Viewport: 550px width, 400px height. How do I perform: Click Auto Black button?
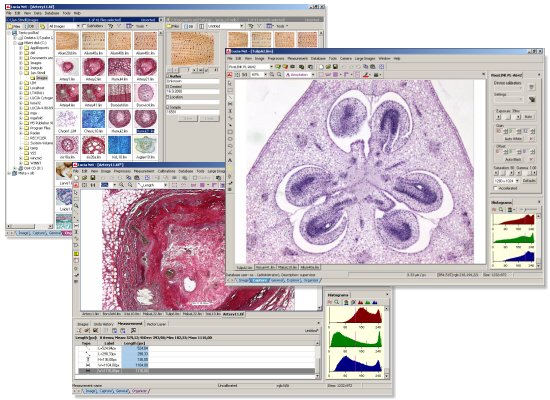point(513,159)
